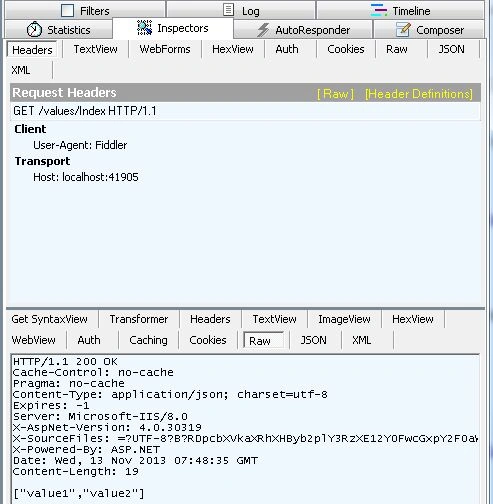Open response Cookies inspector tab
493x504 pixels.
coord(208,340)
